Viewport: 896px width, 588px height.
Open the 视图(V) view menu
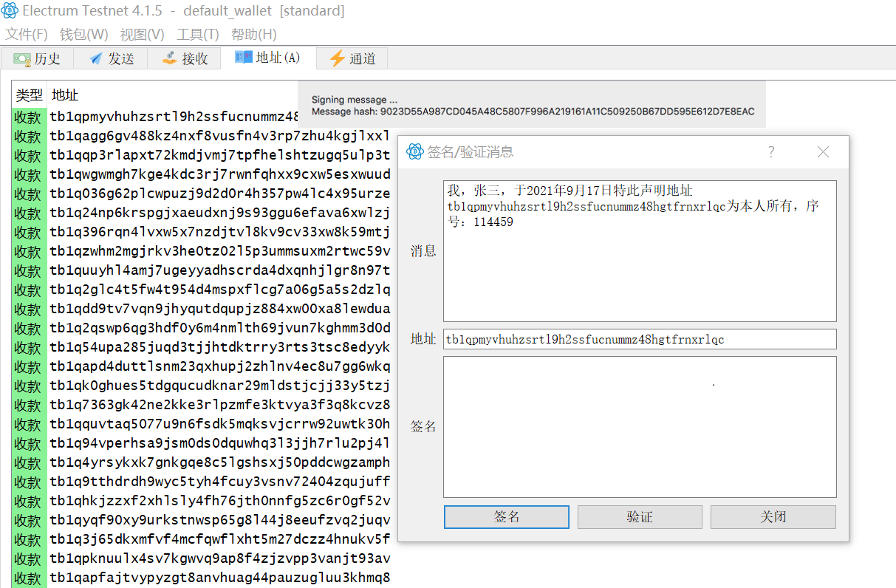pyautogui.click(x=142, y=35)
